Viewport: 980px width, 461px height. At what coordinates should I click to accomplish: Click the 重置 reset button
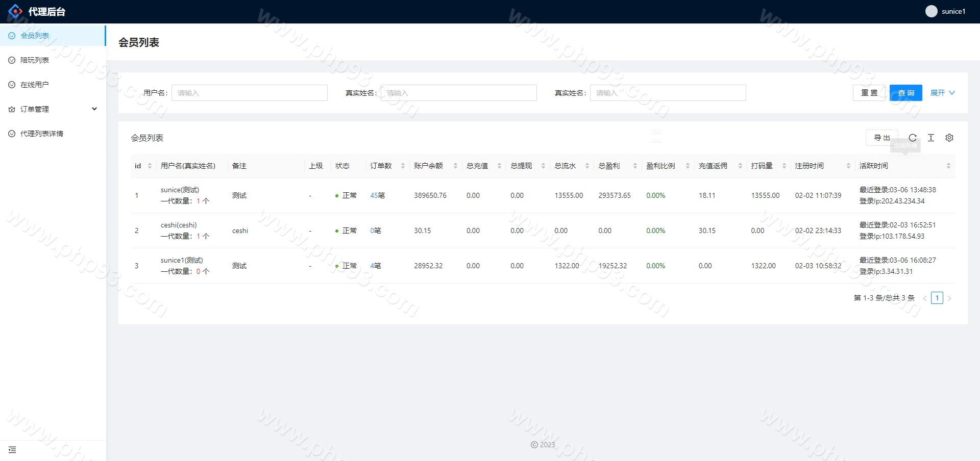pos(869,93)
